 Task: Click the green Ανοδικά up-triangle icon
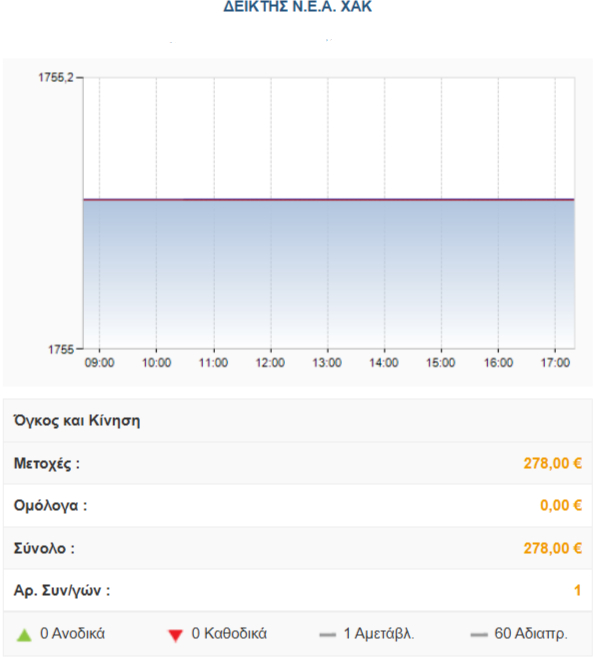(24, 635)
